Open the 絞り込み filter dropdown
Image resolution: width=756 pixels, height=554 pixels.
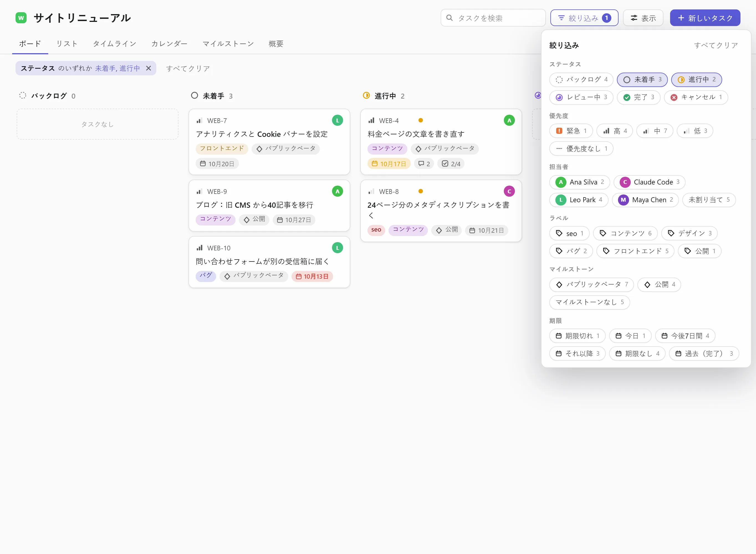pyautogui.click(x=584, y=18)
